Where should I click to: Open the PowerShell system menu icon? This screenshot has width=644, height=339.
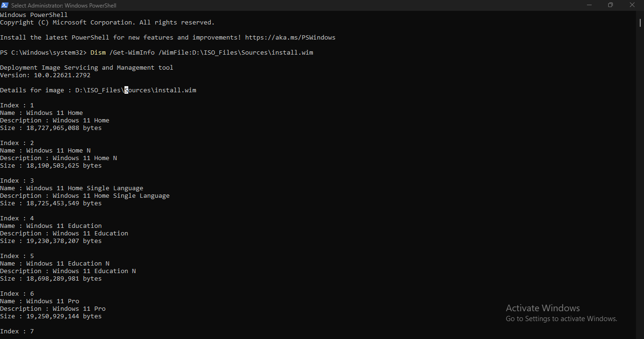[5, 5]
